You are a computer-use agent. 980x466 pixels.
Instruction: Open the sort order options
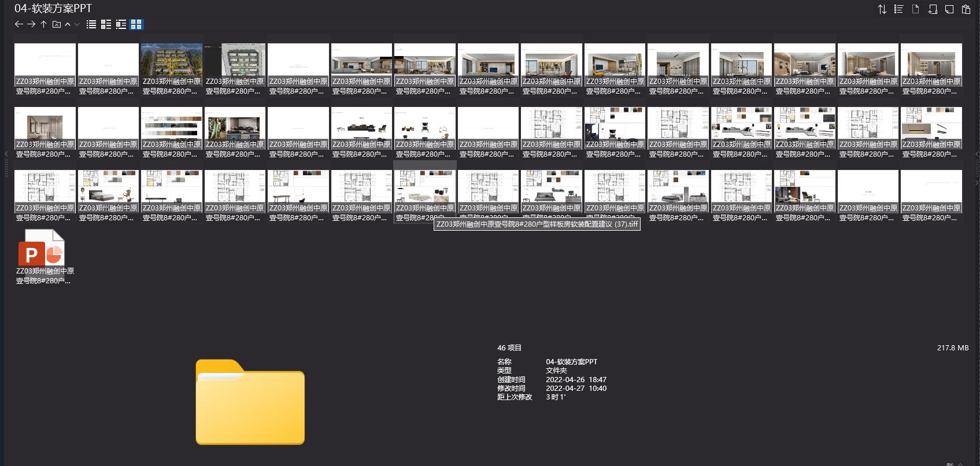pyautogui.click(x=882, y=9)
